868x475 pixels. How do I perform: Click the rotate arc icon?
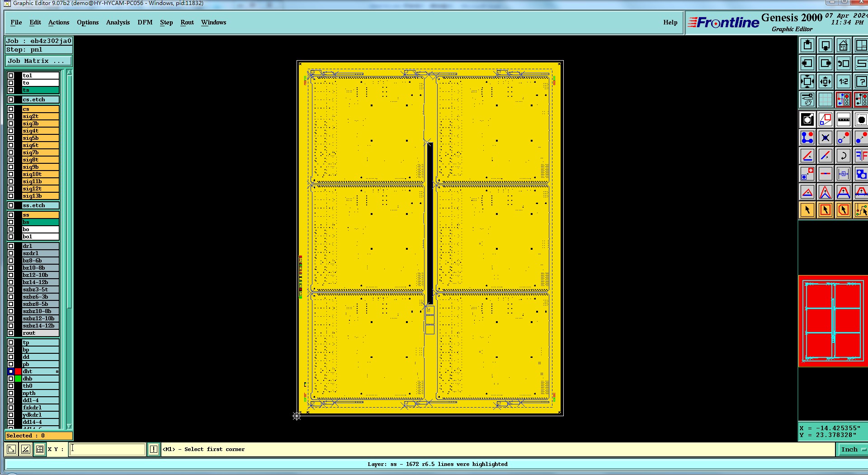pos(844,156)
